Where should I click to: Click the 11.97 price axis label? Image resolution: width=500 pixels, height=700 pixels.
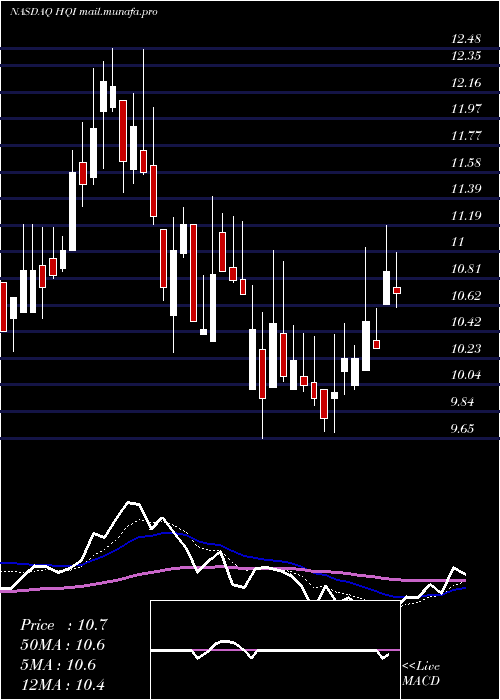click(466, 108)
